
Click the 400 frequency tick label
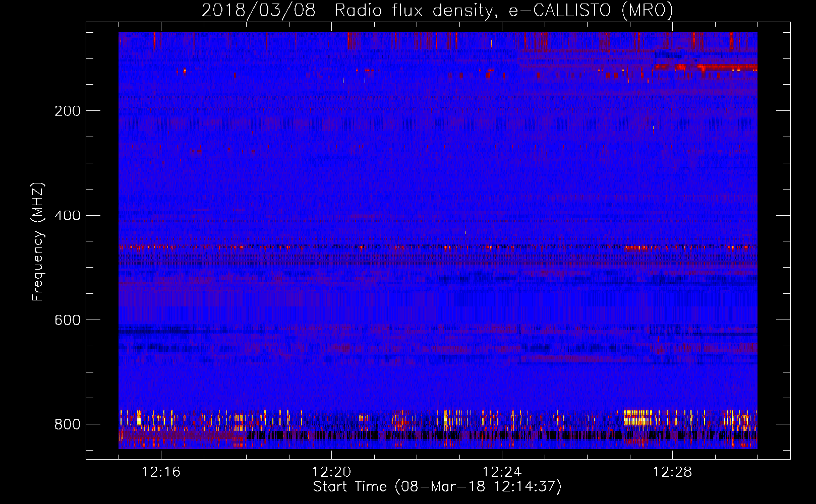pos(68,216)
